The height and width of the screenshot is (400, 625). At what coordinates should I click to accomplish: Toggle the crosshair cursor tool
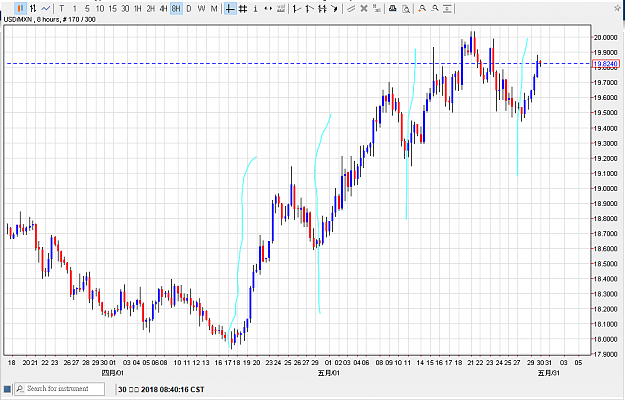230,9
